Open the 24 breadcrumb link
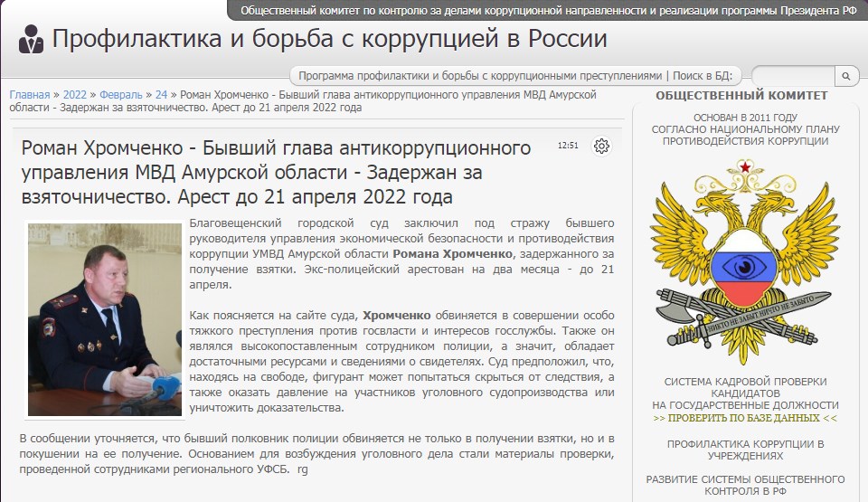Image resolution: width=868 pixels, height=502 pixels. [x=161, y=95]
